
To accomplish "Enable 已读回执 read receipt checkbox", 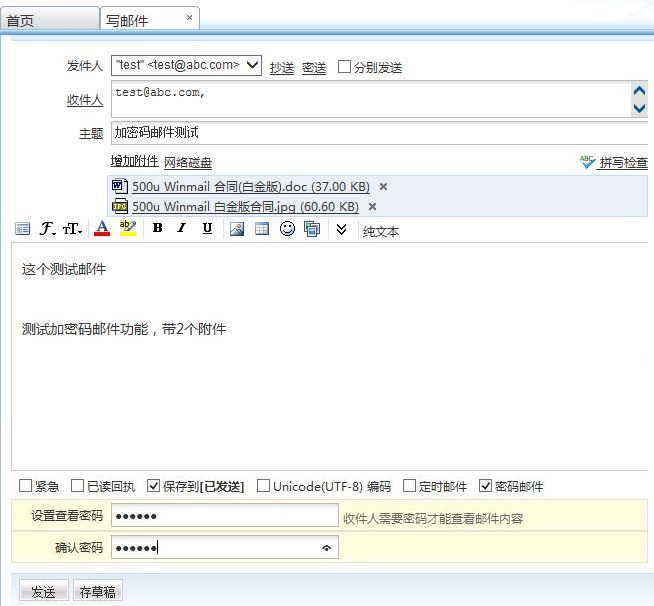I will [x=78, y=485].
